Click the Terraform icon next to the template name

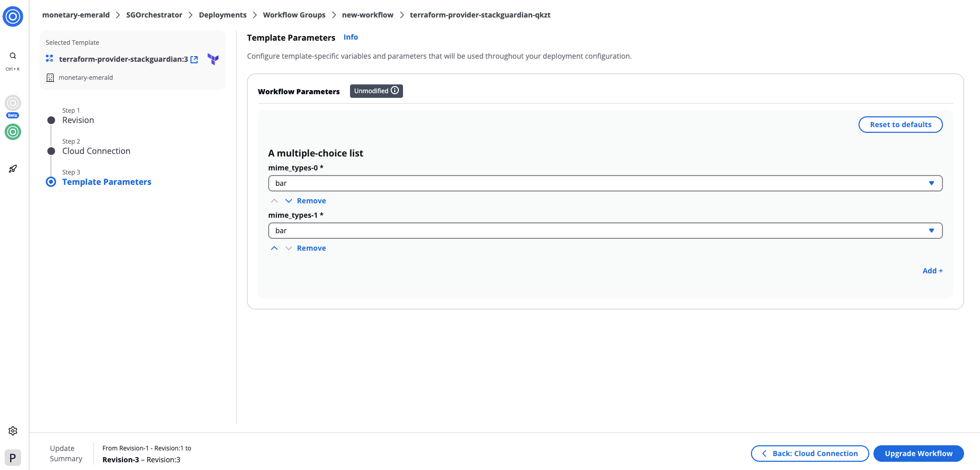(x=213, y=59)
